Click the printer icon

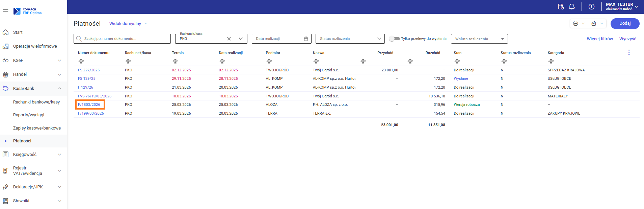(x=575, y=23)
